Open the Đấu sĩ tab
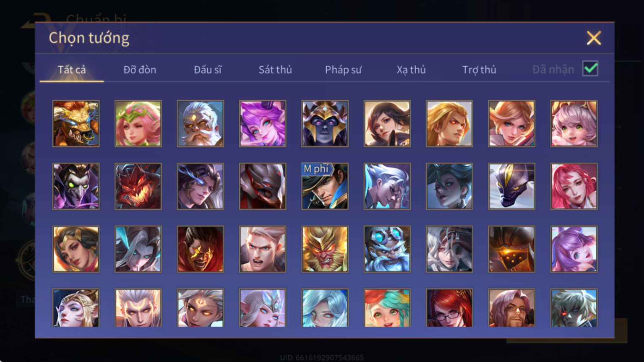 pyautogui.click(x=208, y=70)
